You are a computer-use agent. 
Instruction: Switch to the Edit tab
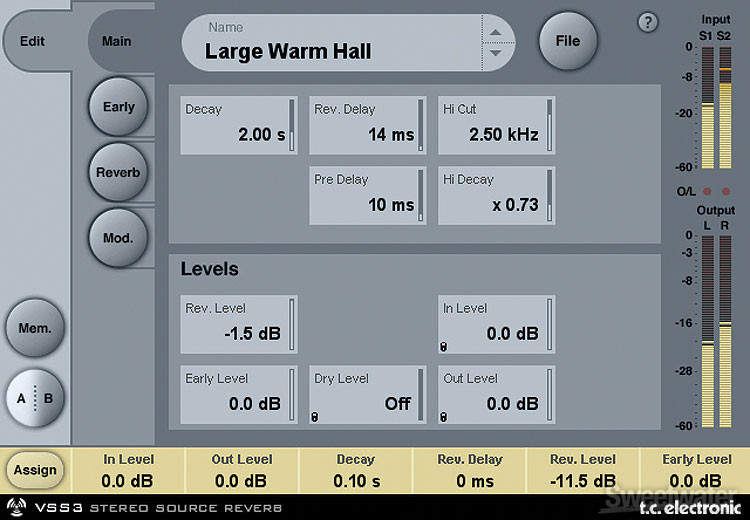(x=32, y=42)
